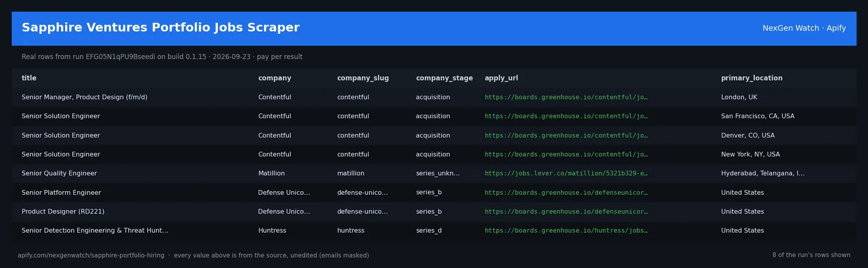Viewport: 868px width, 268px height.
Task: Click company 'Contentful' in London row
Action: pyautogui.click(x=274, y=97)
